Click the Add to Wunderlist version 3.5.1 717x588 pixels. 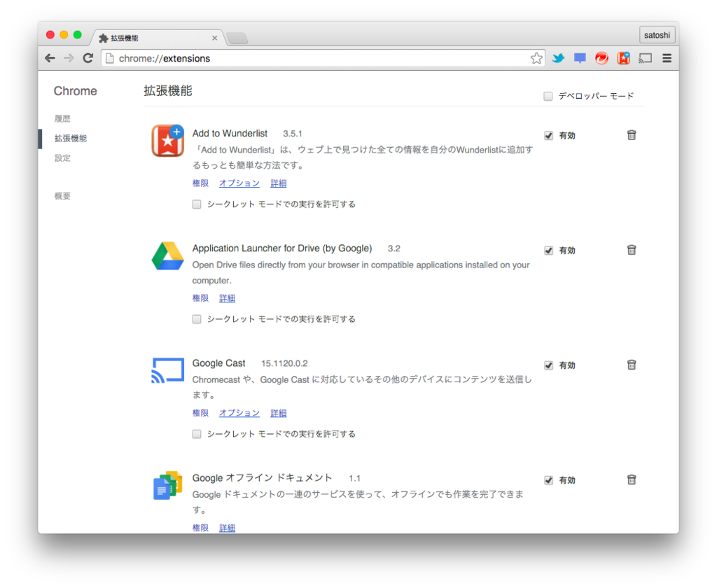point(292,134)
